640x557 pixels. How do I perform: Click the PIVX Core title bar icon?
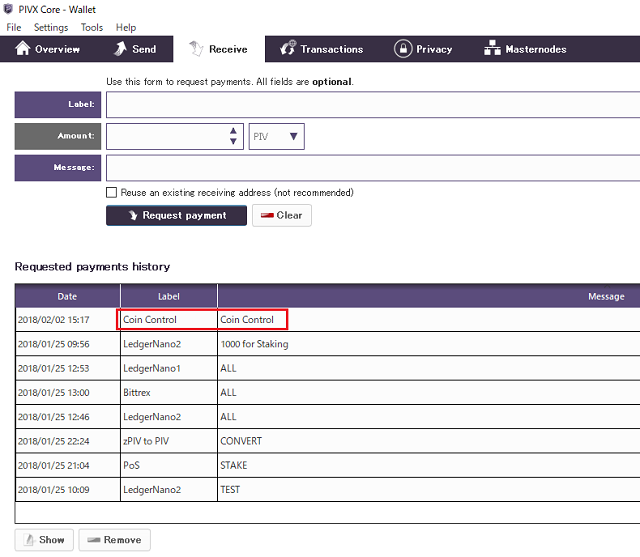[x=9, y=9]
